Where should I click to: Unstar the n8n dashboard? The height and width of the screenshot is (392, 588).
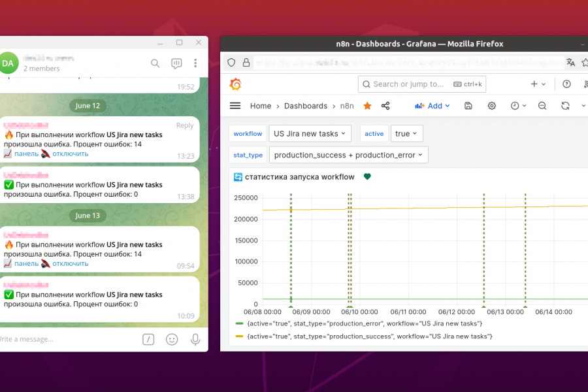click(x=367, y=106)
